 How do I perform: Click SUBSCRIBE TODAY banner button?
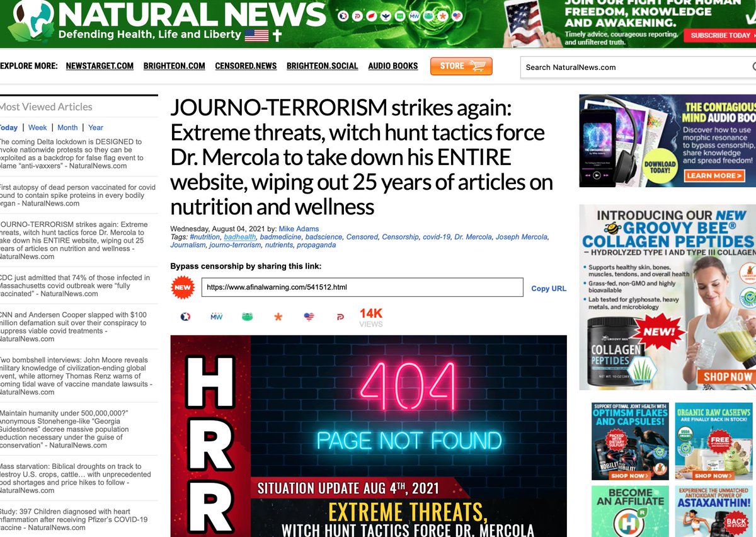pos(719,36)
